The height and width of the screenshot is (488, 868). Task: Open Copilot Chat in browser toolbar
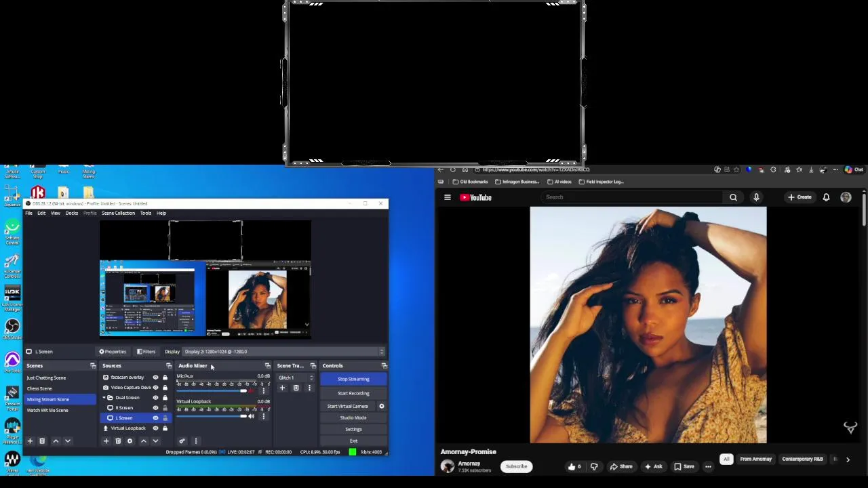[x=854, y=169]
